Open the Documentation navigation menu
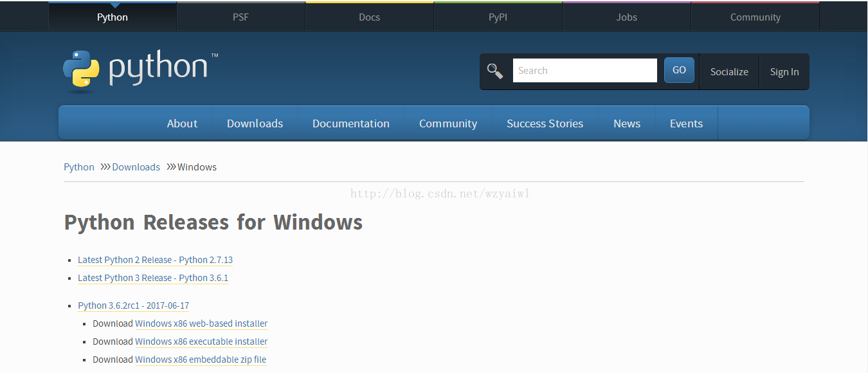868x373 pixels. tap(351, 123)
